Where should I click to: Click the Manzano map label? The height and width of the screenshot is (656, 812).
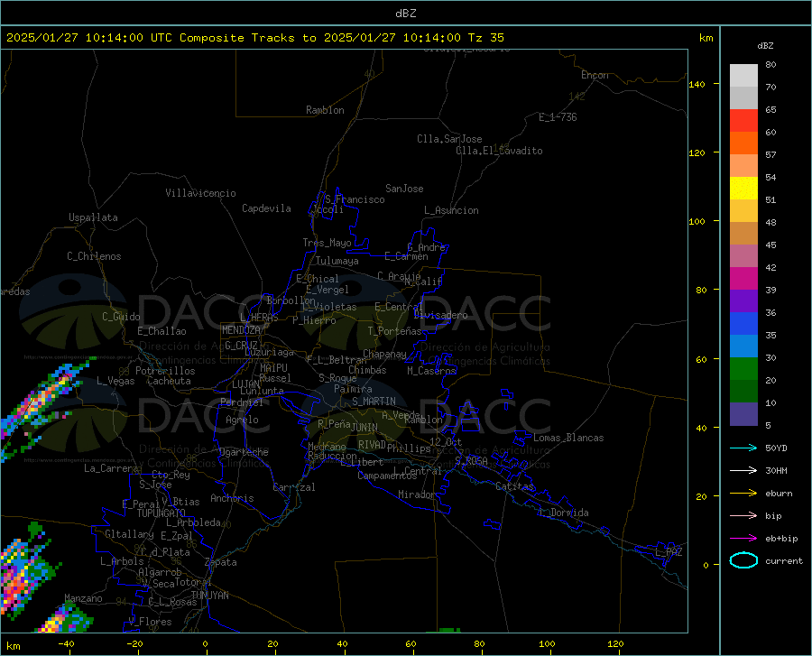coord(83,598)
